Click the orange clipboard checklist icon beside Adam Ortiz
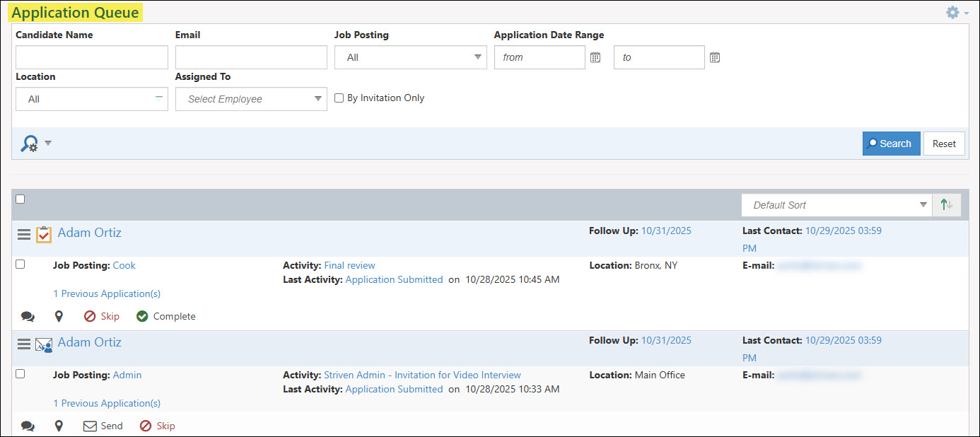The height and width of the screenshot is (437, 980). tap(43, 233)
